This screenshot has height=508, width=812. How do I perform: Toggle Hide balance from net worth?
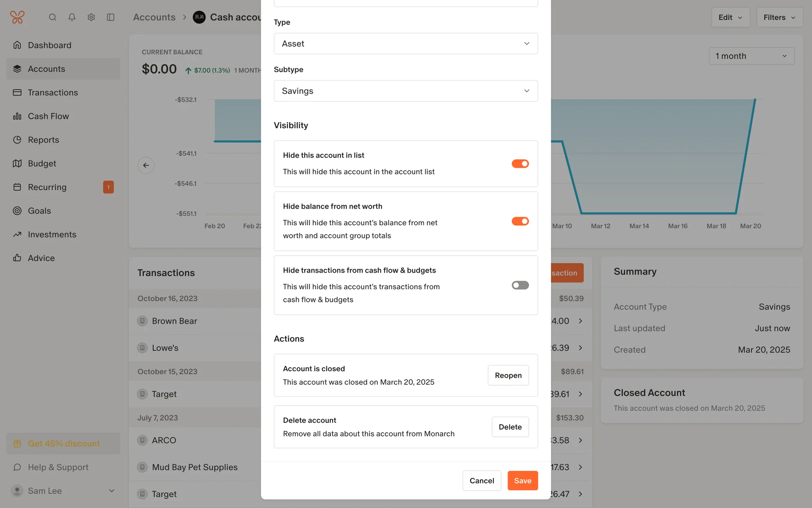point(520,221)
